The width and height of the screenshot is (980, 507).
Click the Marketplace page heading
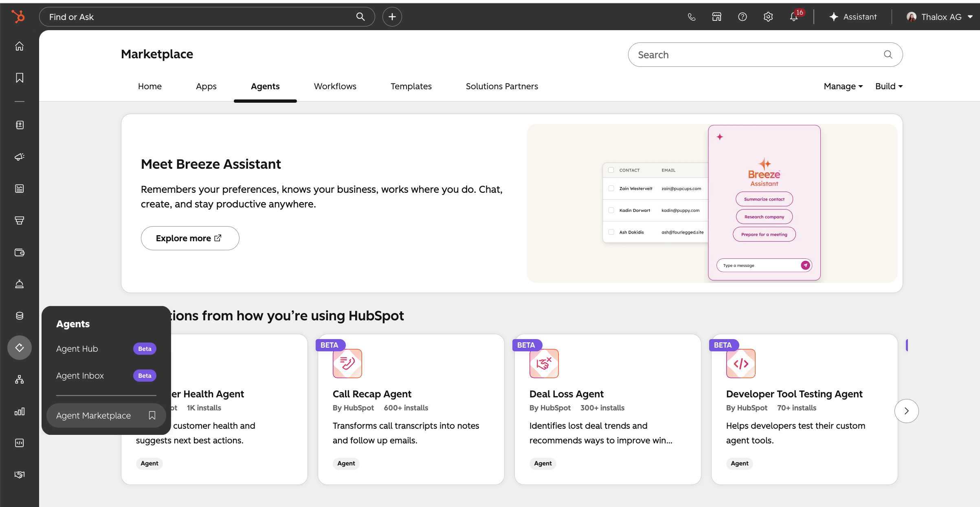tap(157, 54)
